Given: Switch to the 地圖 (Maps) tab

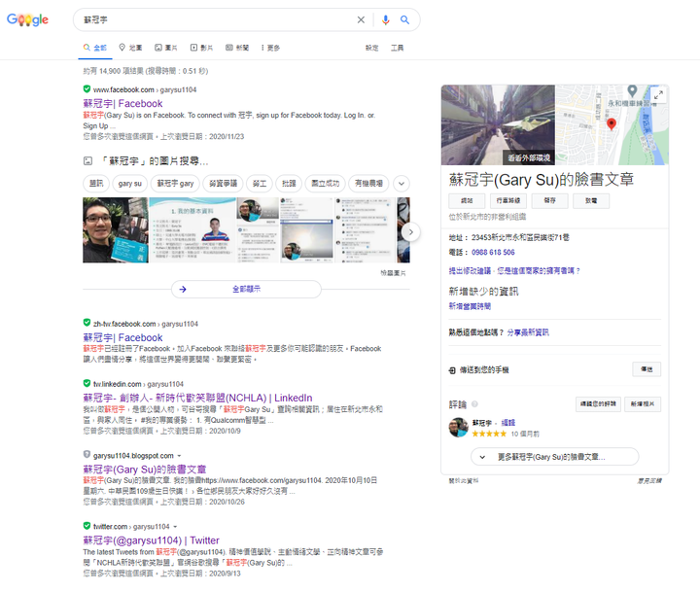Looking at the screenshot, I should [130, 48].
